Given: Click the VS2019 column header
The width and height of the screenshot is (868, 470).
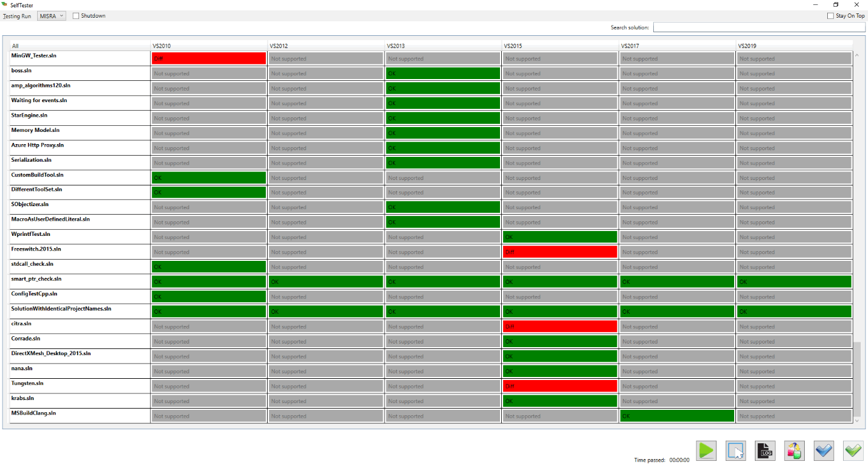Looking at the screenshot, I should click(794, 46).
